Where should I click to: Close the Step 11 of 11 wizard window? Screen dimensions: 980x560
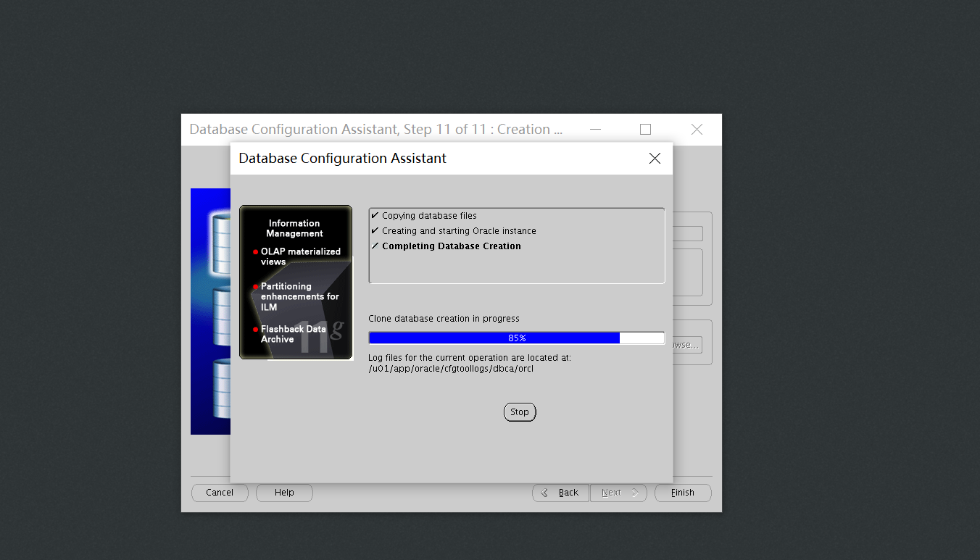coord(697,129)
